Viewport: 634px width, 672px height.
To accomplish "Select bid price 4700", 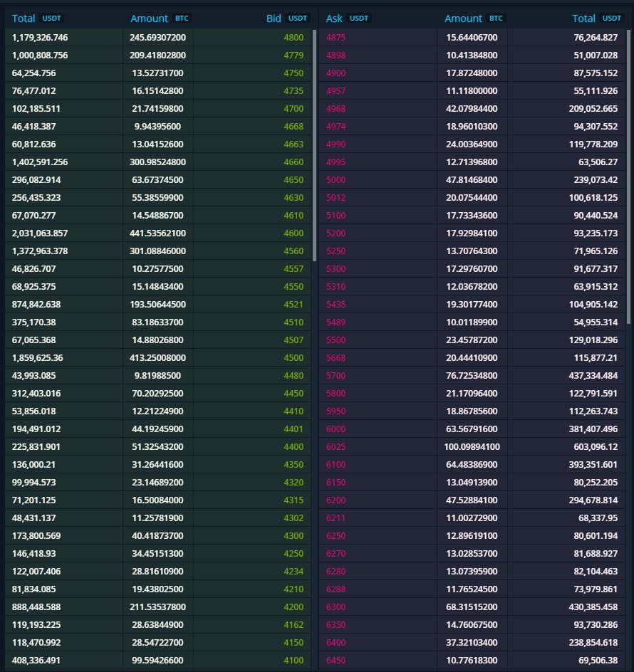I will coord(293,108).
